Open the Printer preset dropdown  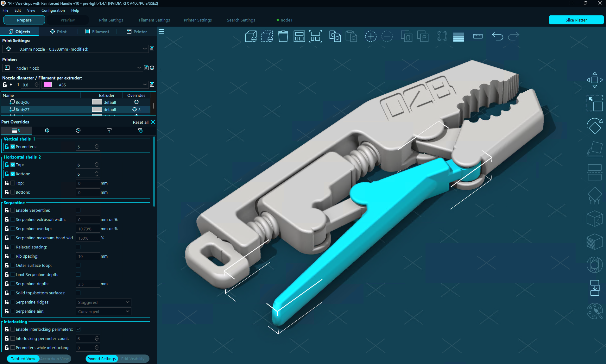[x=72, y=68]
